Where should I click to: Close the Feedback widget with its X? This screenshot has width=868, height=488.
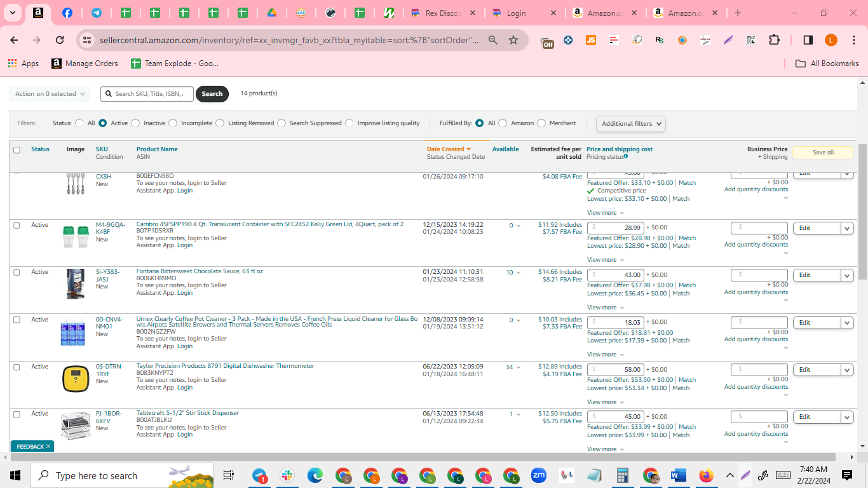[x=48, y=447]
